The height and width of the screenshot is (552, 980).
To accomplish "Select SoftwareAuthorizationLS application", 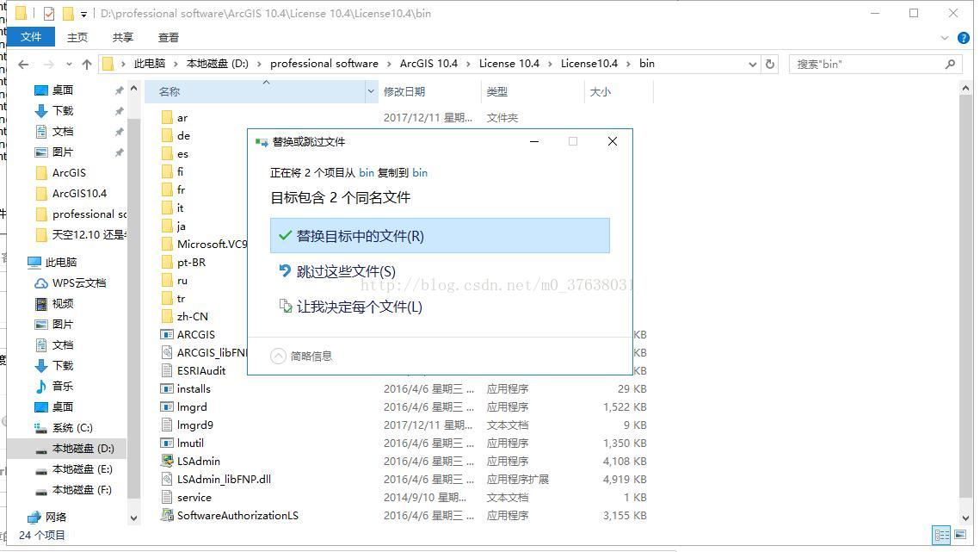I will [x=237, y=516].
